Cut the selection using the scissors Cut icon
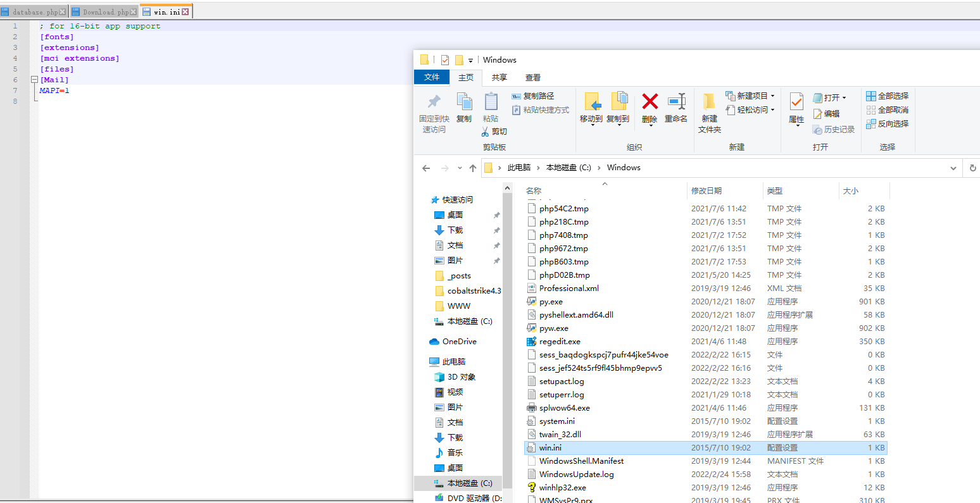Viewport: 980px width, 503px height. pos(494,131)
